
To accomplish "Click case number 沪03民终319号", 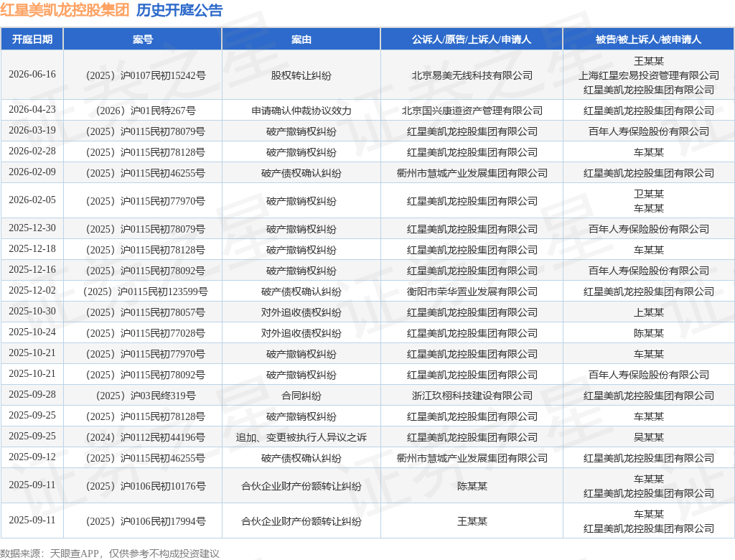I will point(146,396).
